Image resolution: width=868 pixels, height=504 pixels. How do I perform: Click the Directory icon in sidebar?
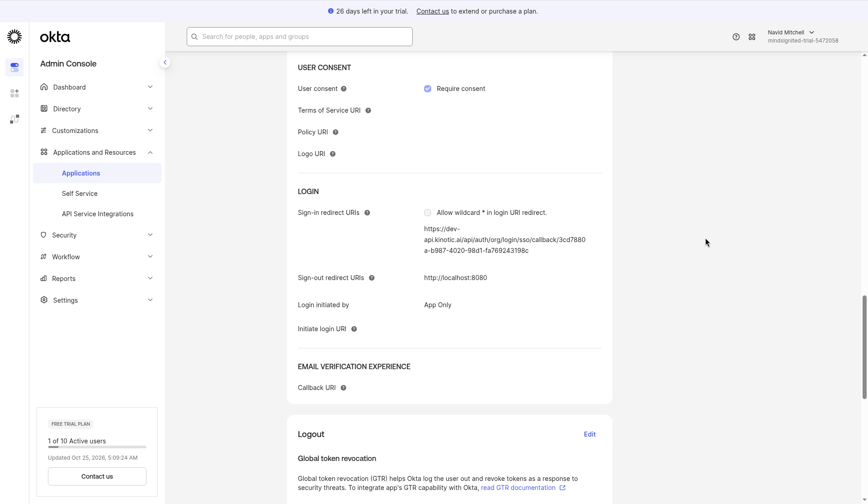coord(44,109)
